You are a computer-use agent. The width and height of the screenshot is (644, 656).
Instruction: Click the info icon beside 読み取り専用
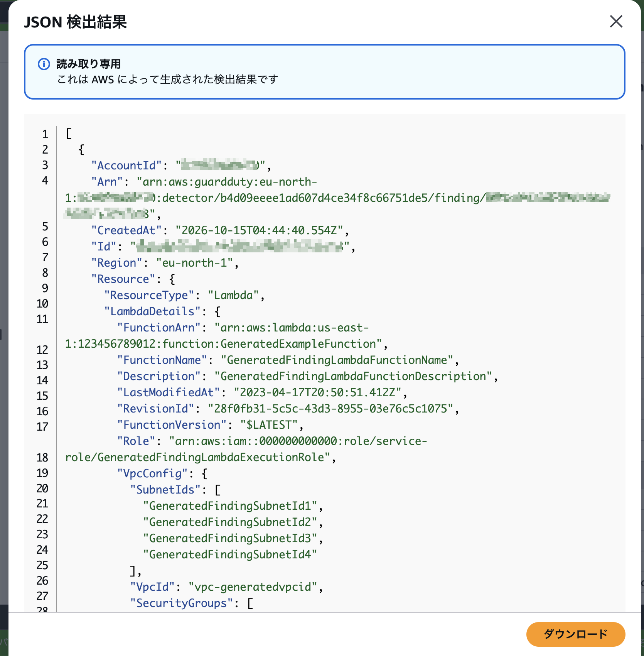[44, 64]
